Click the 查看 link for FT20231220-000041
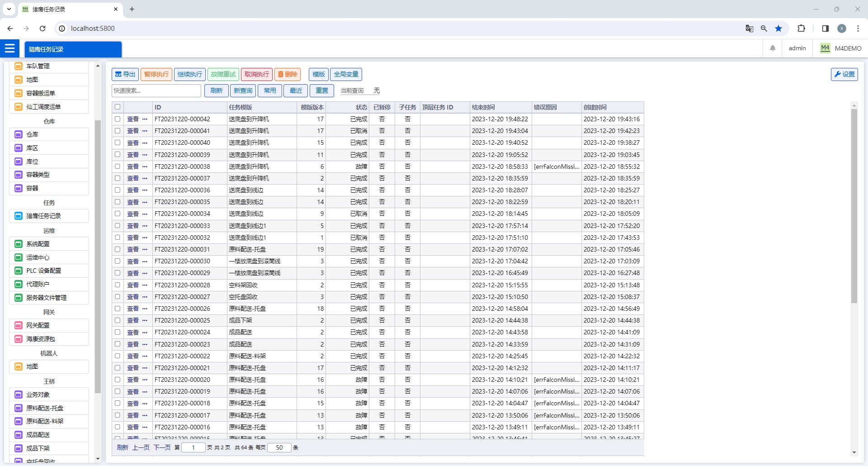 (x=133, y=131)
